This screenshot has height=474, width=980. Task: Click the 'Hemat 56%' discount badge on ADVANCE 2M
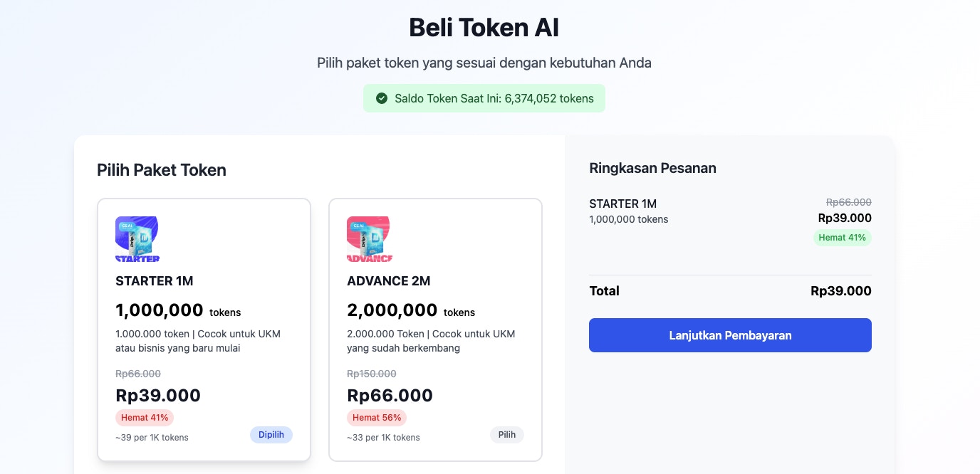coord(377,418)
